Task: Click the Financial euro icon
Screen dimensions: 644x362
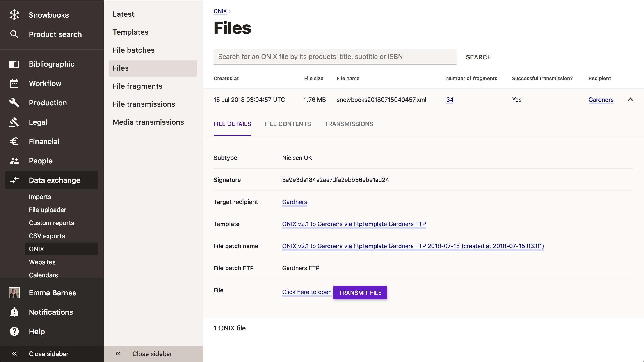Action: coord(14,141)
